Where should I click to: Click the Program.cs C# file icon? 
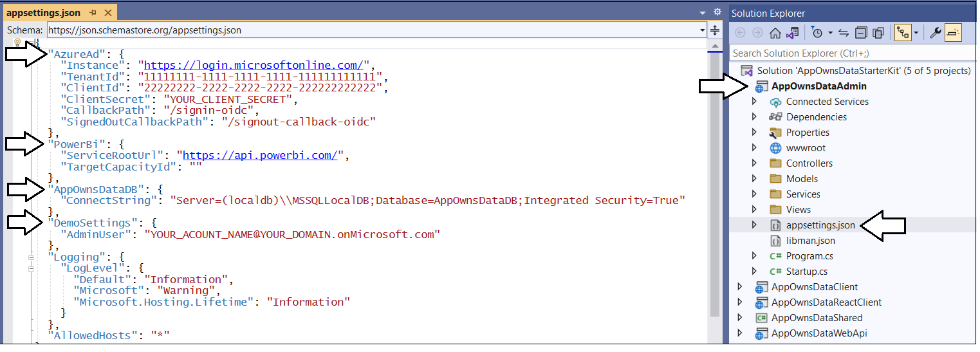[x=775, y=256]
